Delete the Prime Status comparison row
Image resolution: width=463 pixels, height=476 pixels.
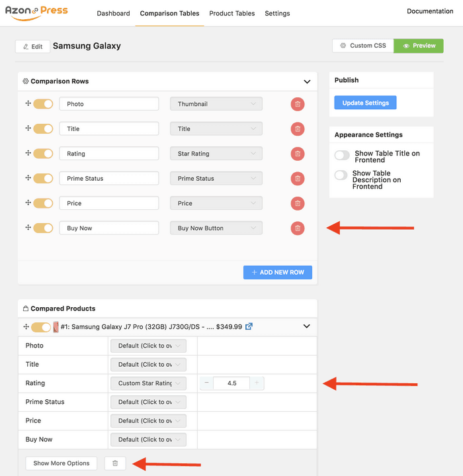(298, 179)
